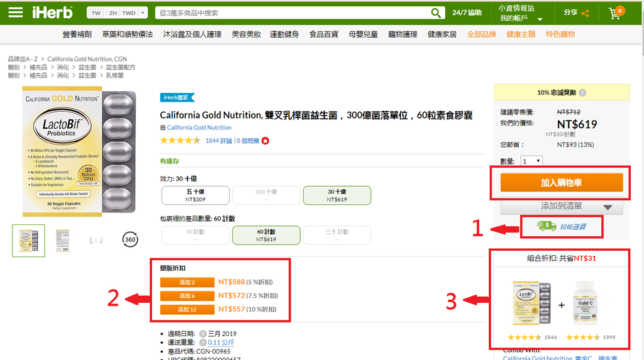
Task: Open the 健康主題 menu
Action: 521,35
